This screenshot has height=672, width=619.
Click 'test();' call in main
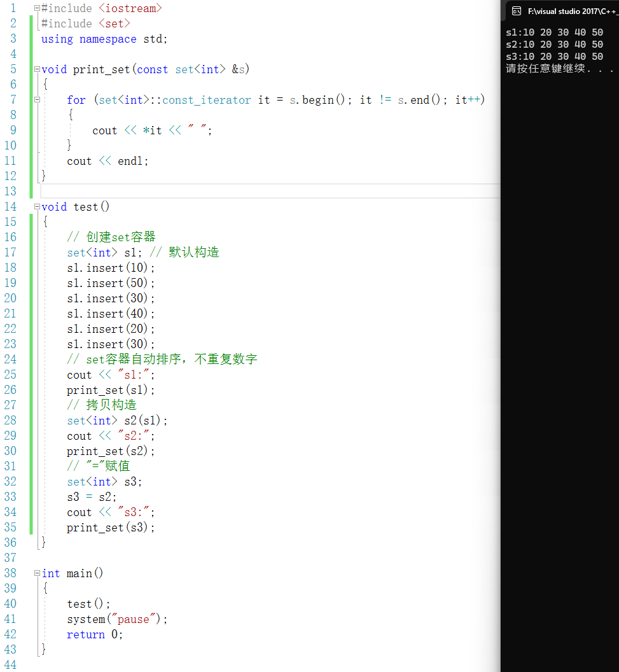88,604
